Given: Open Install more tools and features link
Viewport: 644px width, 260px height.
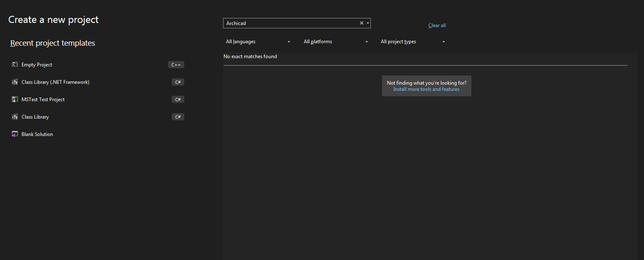Looking at the screenshot, I should tap(426, 89).
